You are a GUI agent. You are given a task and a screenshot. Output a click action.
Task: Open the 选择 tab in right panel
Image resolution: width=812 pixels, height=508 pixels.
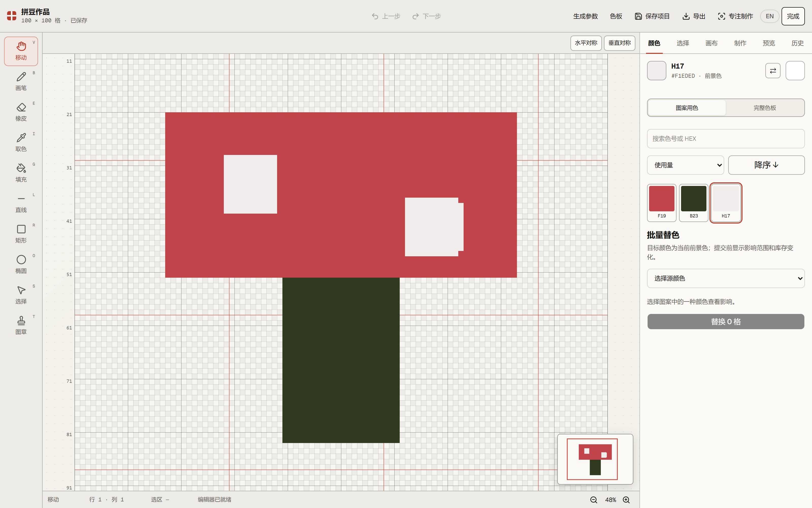(683, 43)
